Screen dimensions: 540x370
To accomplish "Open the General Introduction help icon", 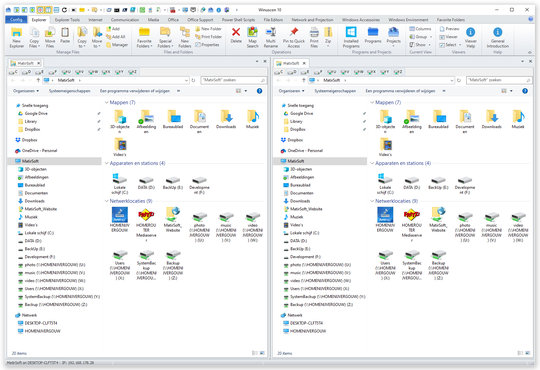I will [x=498, y=37].
